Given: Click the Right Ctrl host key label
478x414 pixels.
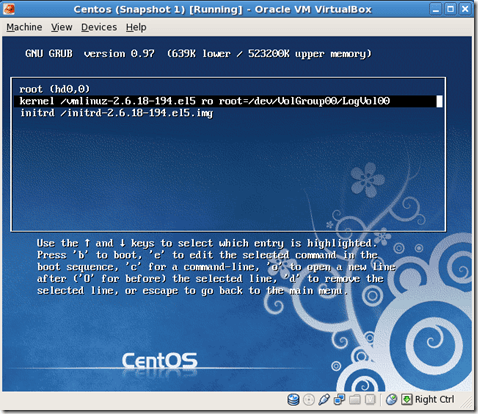Looking at the screenshot, I should click(x=434, y=399).
